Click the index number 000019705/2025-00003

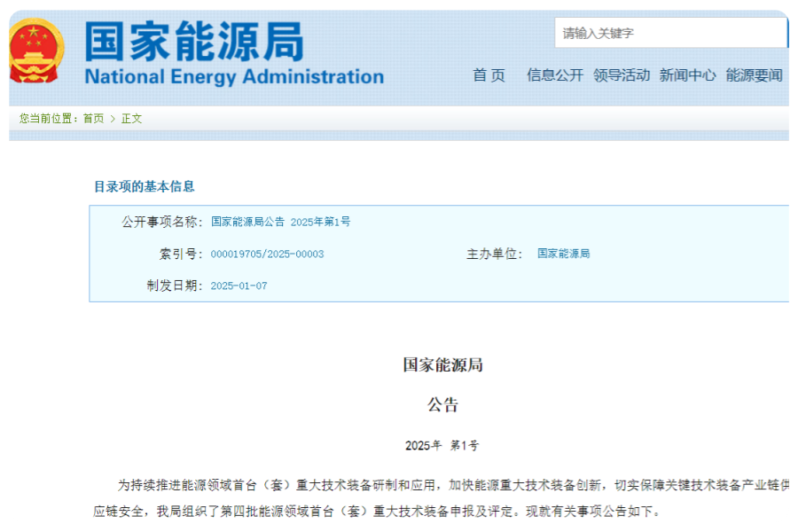(267, 254)
